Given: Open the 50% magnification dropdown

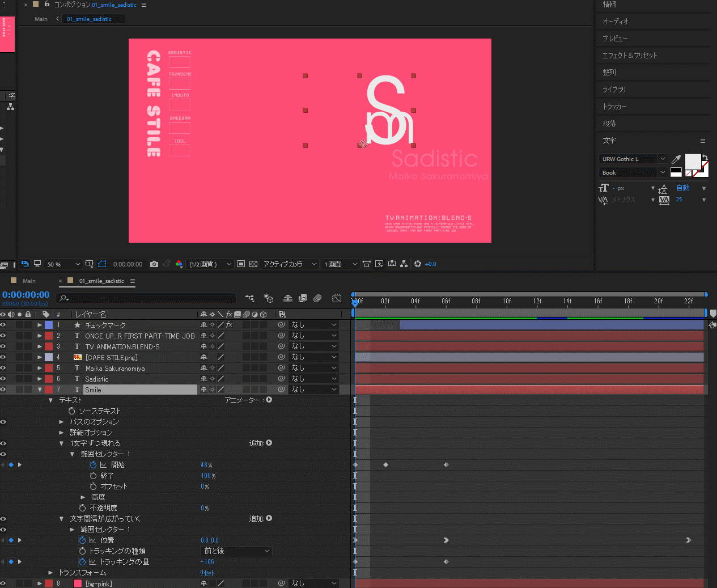Looking at the screenshot, I should (x=63, y=264).
